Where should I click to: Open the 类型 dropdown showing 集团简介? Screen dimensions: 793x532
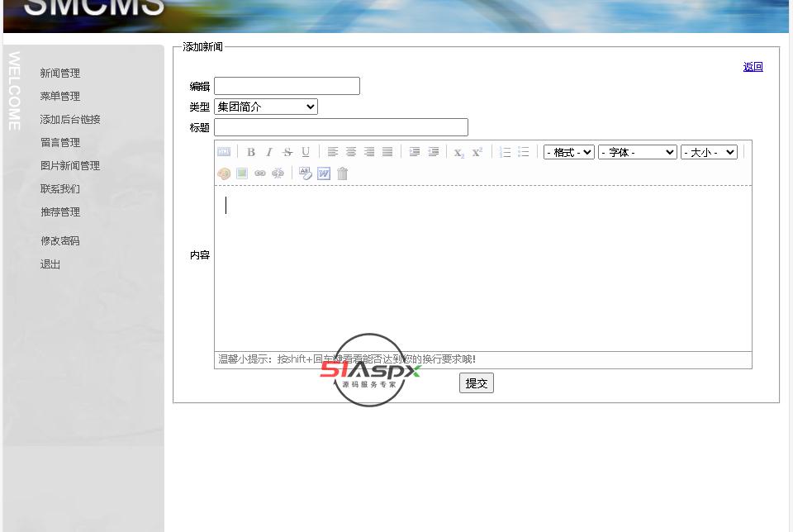click(266, 107)
